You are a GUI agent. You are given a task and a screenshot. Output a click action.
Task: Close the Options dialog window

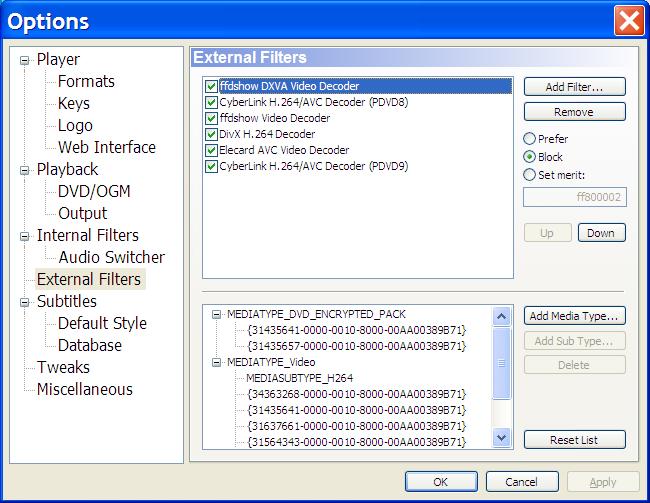(x=629, y=21)
